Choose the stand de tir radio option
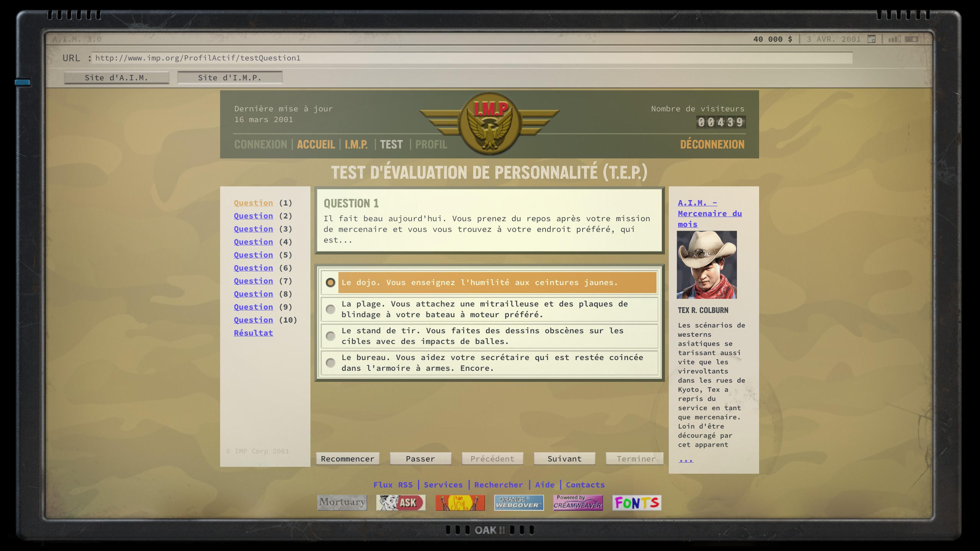This screenshot has height=551, width=980. coord(330,336)
